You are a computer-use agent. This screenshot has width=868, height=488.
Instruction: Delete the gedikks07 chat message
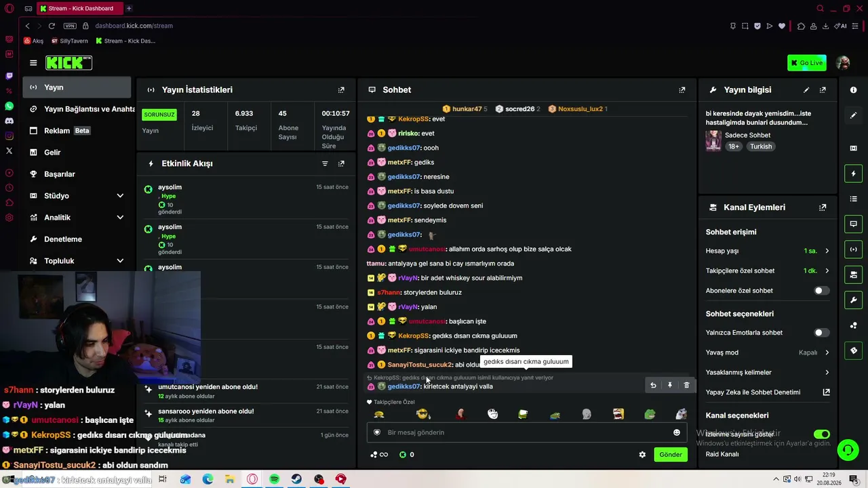pyautogui.click(x=686, y=385)
